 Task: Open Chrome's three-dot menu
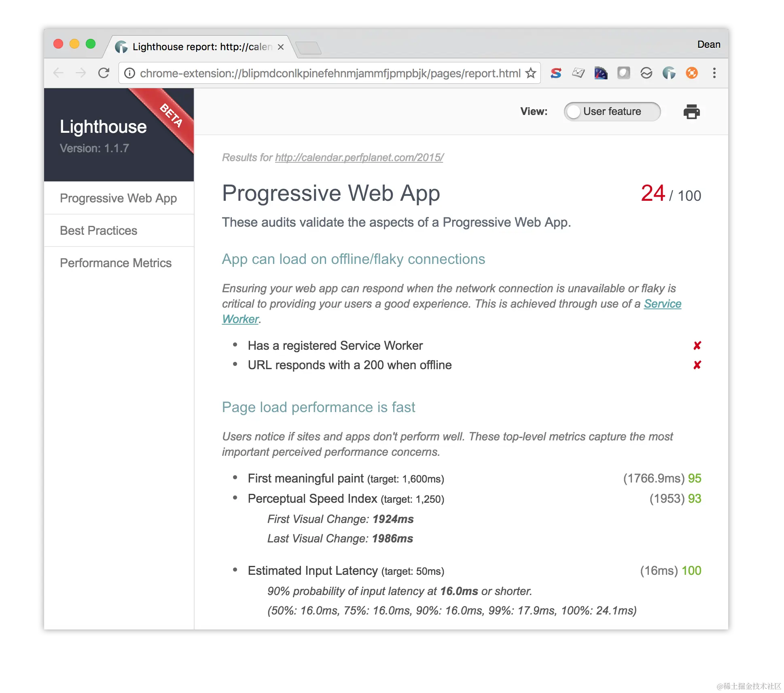pos(714,73)
